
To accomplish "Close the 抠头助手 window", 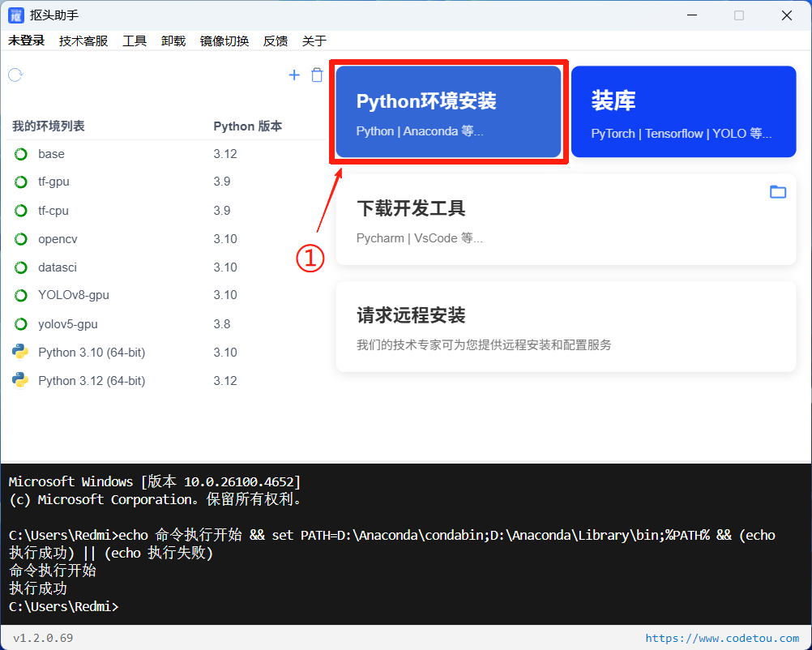I will click(x=787, y=15).
